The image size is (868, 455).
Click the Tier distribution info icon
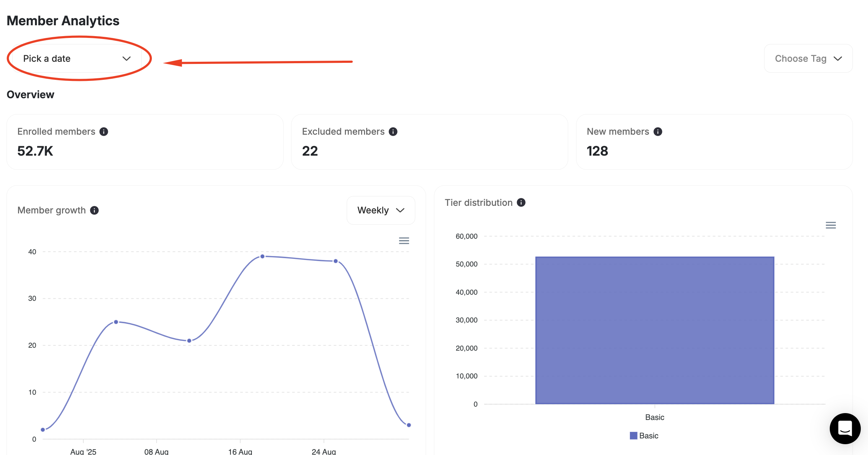pyautogui.click(x=521, y=203)
